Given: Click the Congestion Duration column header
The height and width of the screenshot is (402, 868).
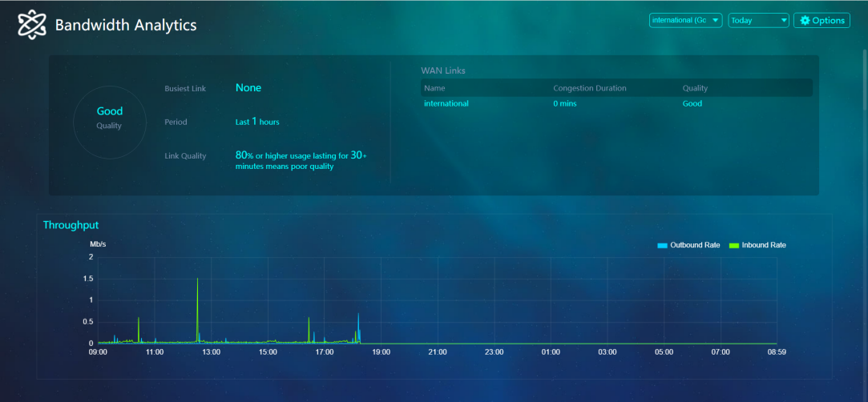Looking at the screenshot, I should pyautogui.click(x=589, y=88).
